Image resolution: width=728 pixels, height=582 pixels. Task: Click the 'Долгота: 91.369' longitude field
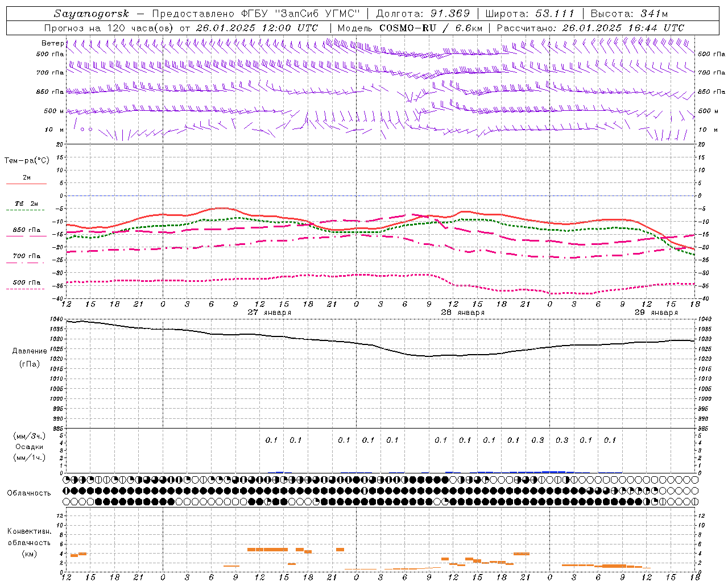coord(423,14)
